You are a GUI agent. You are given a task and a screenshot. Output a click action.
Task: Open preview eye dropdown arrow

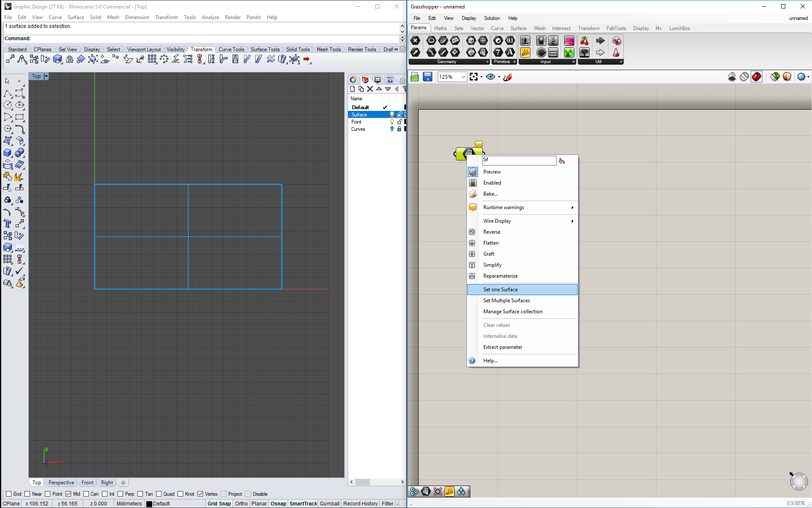(x=499, y=77)
